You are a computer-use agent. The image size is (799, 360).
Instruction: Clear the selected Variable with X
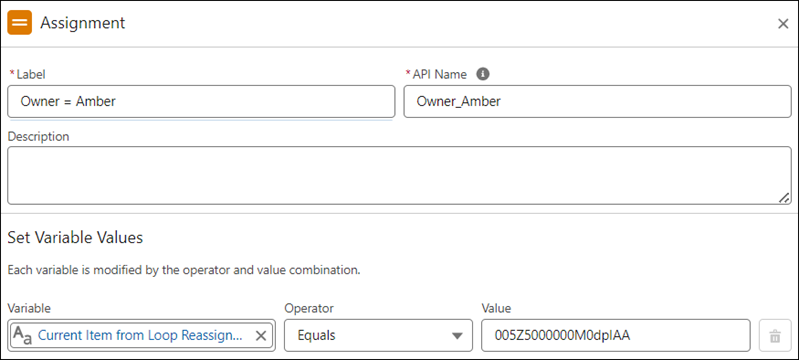[260, 336]
